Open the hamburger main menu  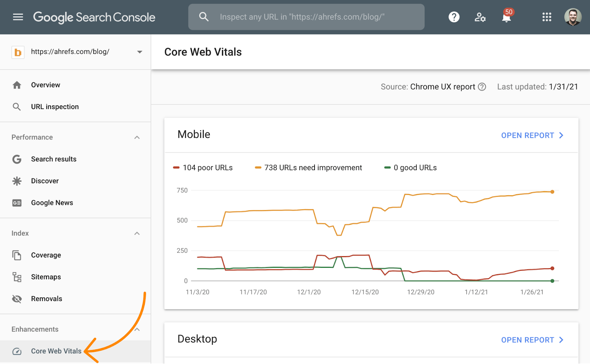[x=18, y=17]
